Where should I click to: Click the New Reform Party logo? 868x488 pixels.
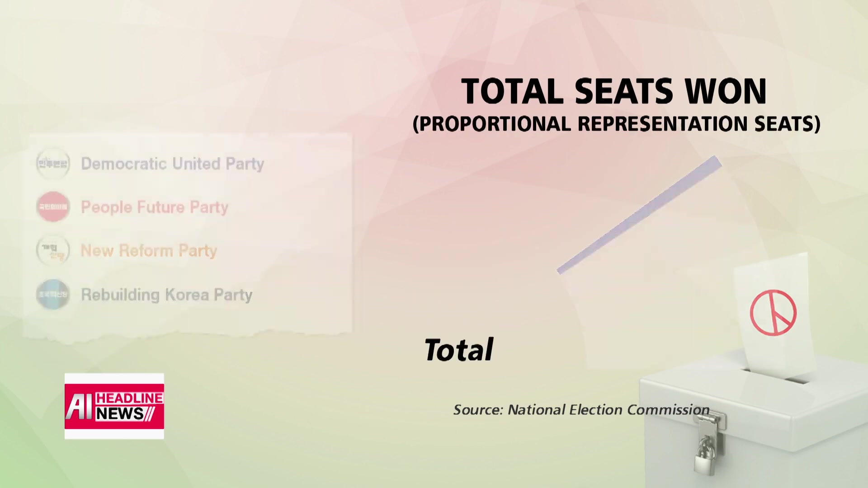point(53,250)
